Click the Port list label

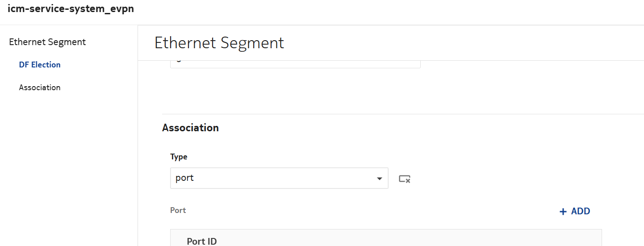(x=178, y=210)
